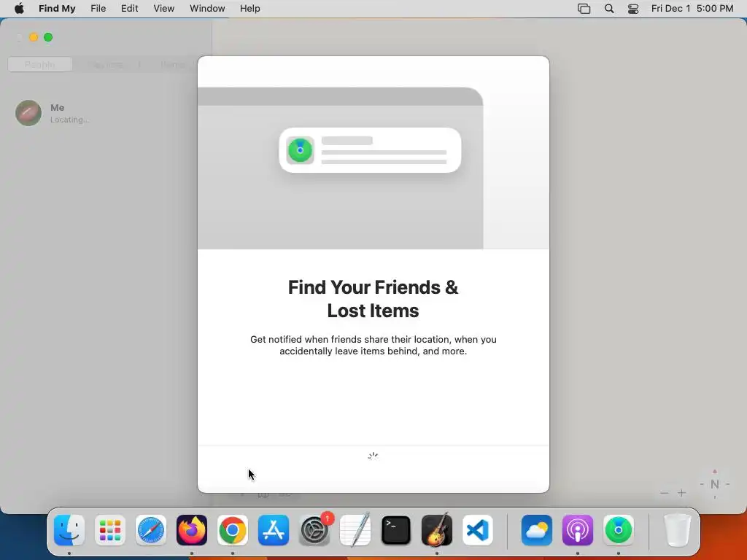Open Weather from the Dock
Screen dimensions: 747x560
point(537,530)
